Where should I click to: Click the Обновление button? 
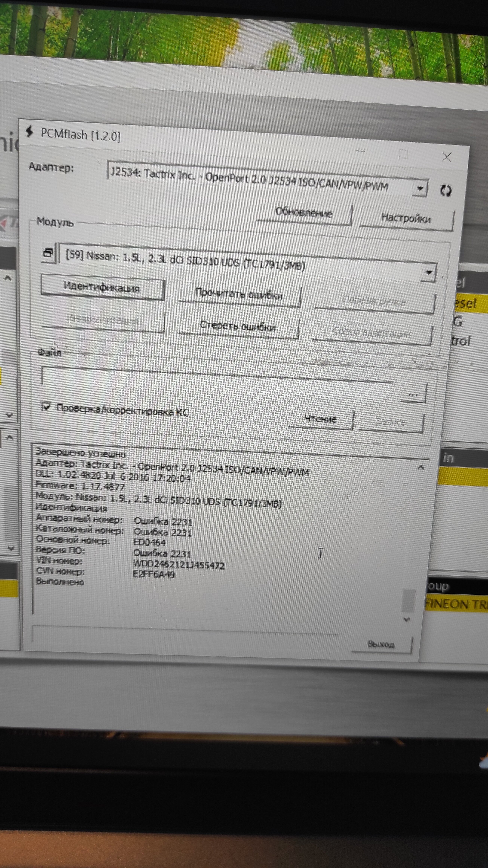[304, 213]
